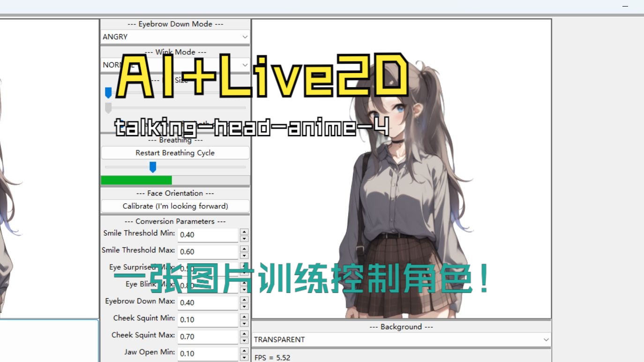Click the Cheek Squint Min input field

(x=208, y=319)
